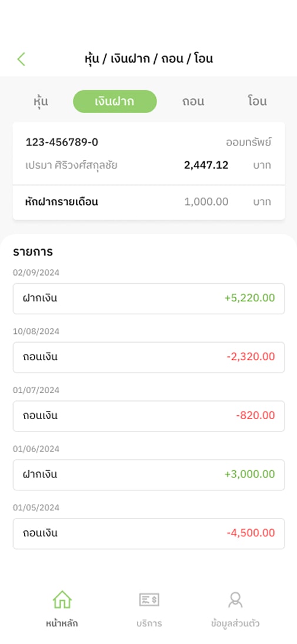This screenshot has width=297, height=644.
Task: Open the บริการ label in navigation
Action: click(x=149, y=623)
